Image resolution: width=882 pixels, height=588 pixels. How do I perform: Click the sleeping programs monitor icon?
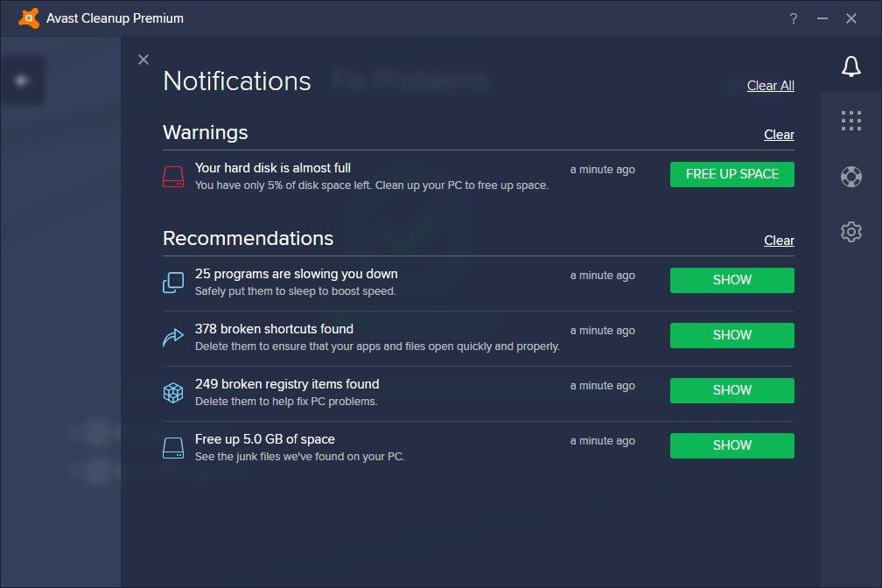172,281
